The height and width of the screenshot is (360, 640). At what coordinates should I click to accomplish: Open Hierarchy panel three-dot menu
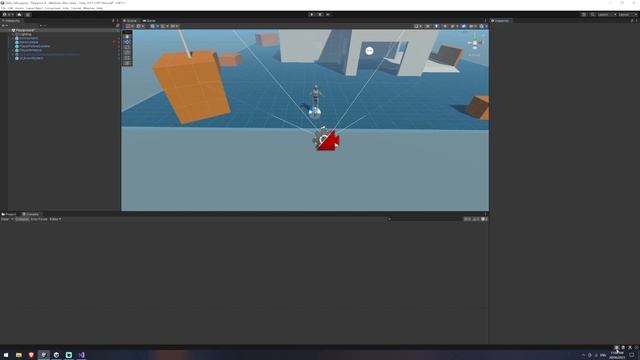(118, 20)
